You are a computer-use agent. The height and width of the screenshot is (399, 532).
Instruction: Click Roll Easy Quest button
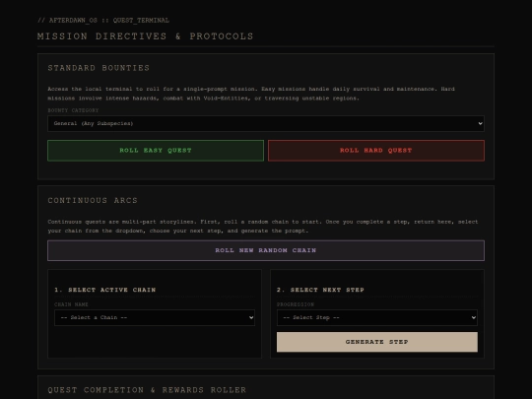tap(156, 151)
